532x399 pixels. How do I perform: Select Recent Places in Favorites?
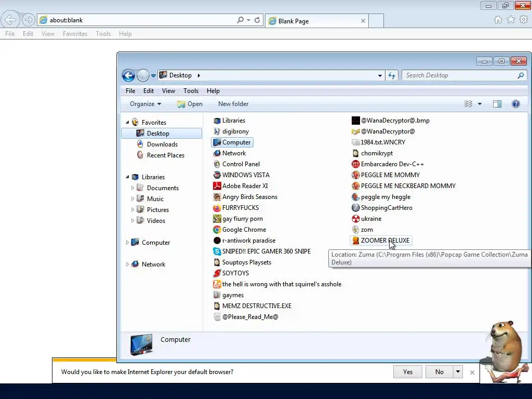coord(165,155)
